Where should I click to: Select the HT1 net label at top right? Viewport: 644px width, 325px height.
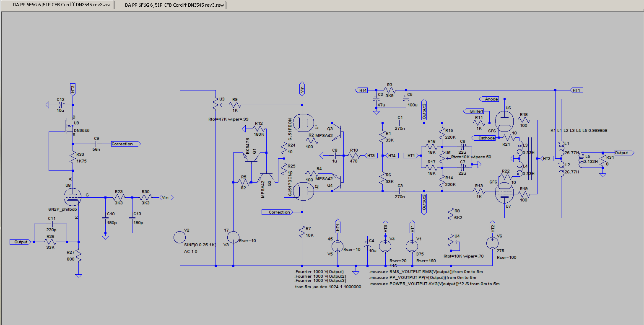(577, 90)
